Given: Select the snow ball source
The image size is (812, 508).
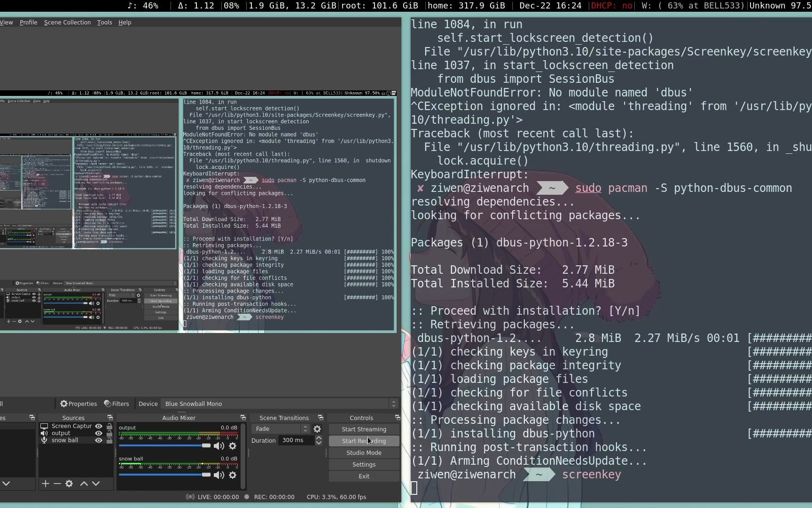Looking at the screenshot, I should coord(76,440).
